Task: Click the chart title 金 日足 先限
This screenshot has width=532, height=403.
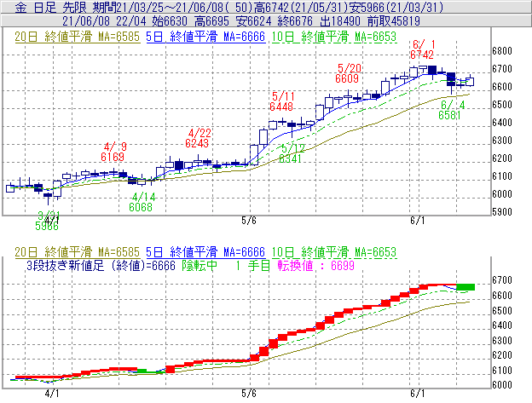Action: point(53,8)
